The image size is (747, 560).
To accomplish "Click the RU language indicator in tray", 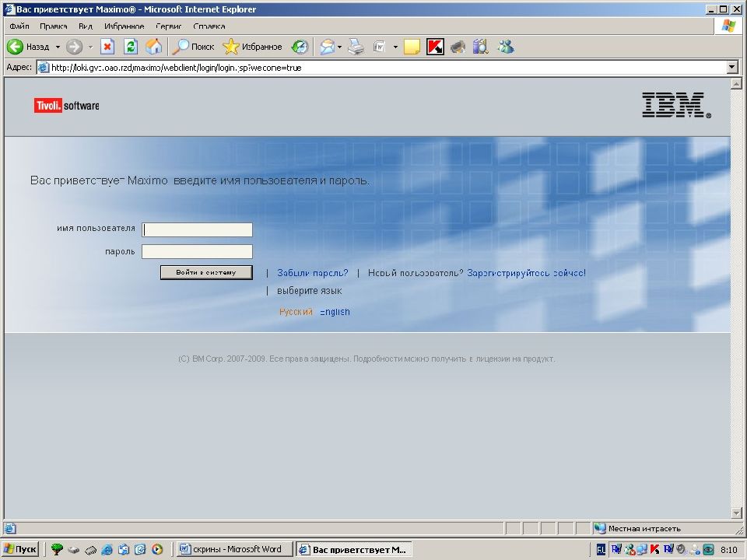I will click(x=601, y=550).
